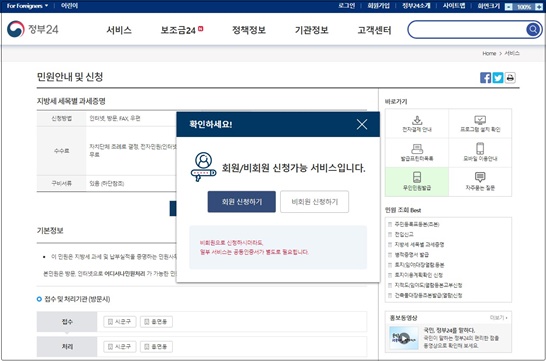
Task: Select 시군구 button in 처리 row
Action: 119,347
